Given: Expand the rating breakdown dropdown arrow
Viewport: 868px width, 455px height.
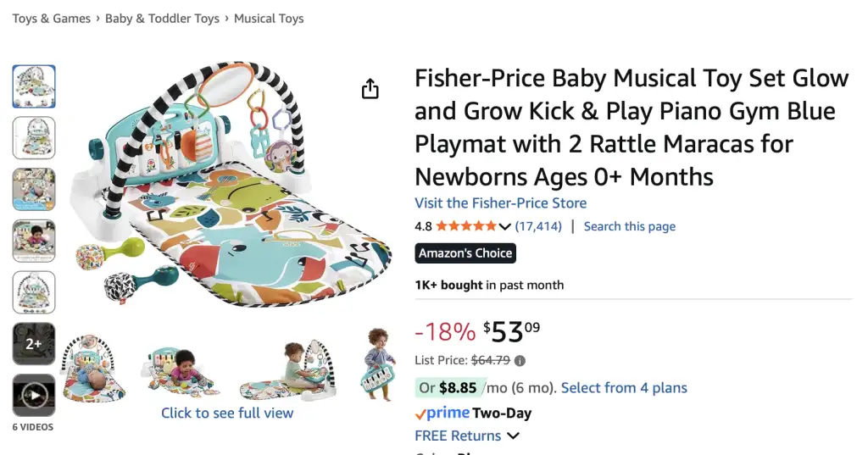Looking at the screenshot, I should pyautogui.click(x=505, y=226).
